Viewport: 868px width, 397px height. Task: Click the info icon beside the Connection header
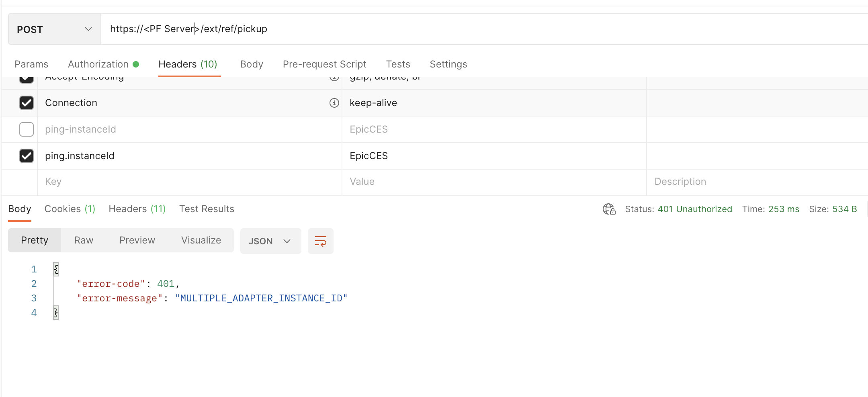coord(334,103)
